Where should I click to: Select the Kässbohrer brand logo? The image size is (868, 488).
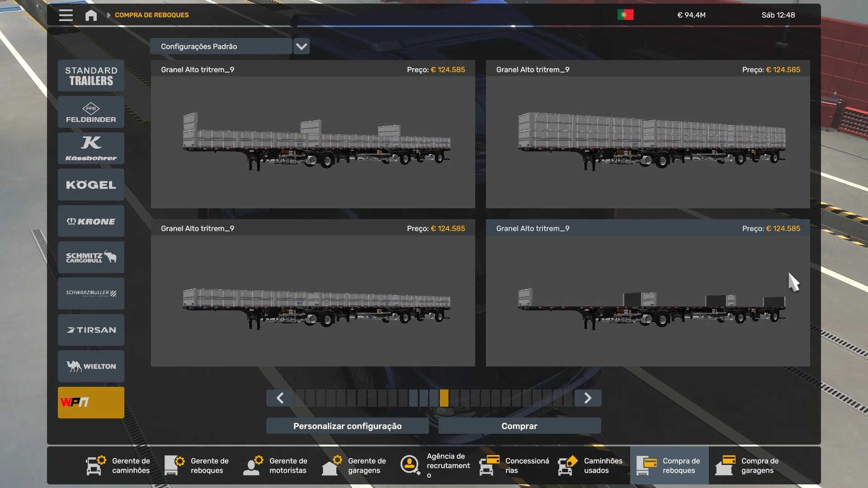click(91, 148)
